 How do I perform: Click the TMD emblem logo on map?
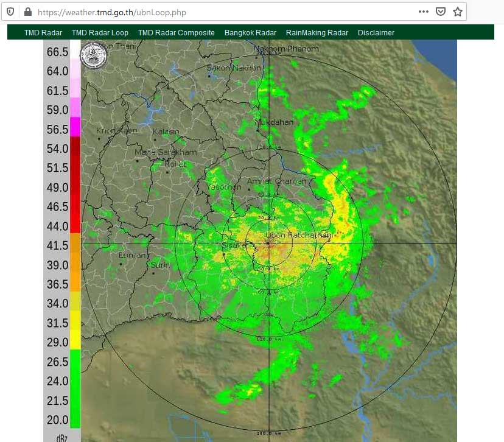pyautogui.click(x=93, y=55)
